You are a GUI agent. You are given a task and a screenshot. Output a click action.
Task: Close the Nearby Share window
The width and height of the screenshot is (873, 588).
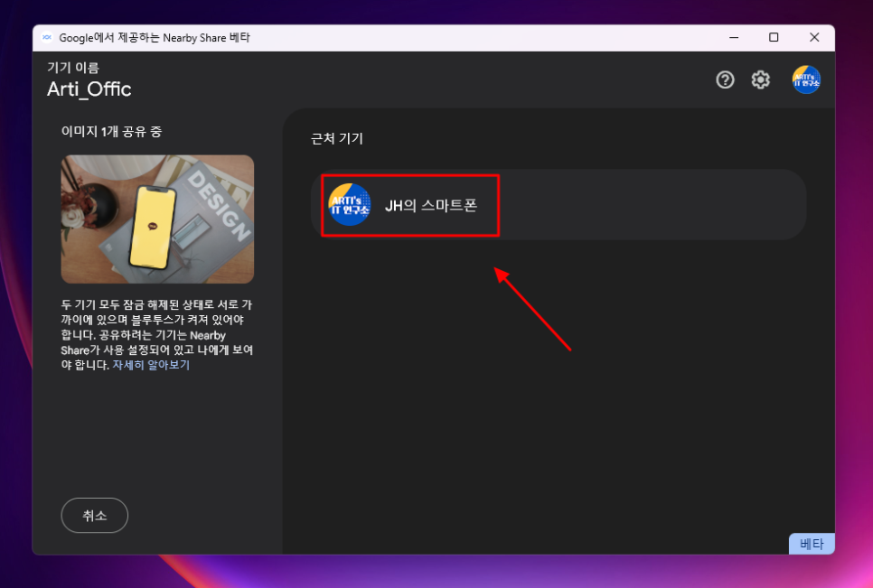coord(814,37)
